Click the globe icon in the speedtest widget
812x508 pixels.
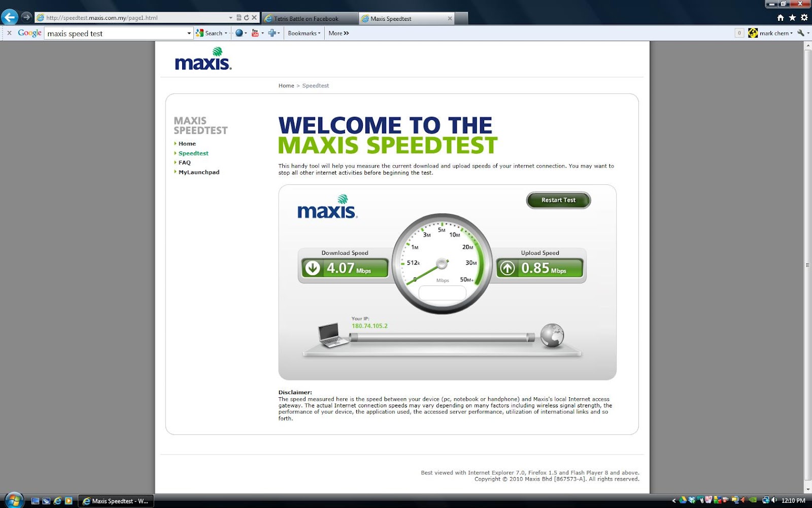pos(552,335)
